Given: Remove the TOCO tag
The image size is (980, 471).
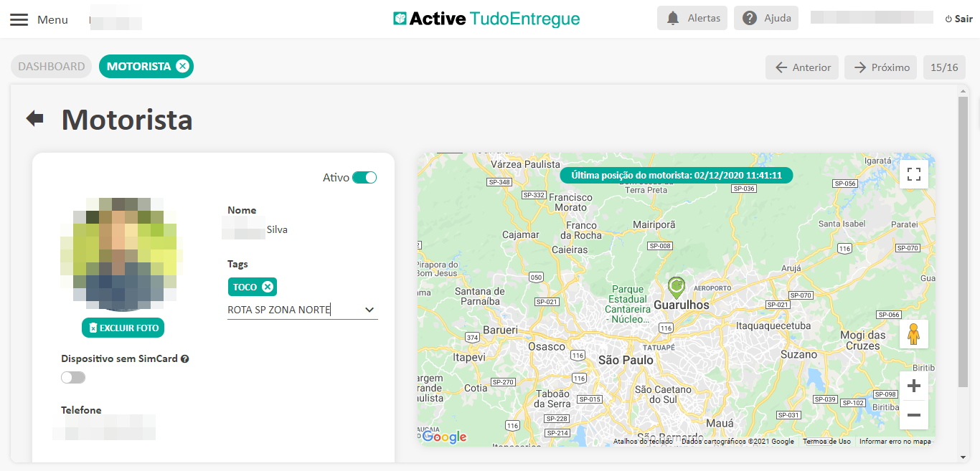Looking at the screenshot, I should point(268,287).
